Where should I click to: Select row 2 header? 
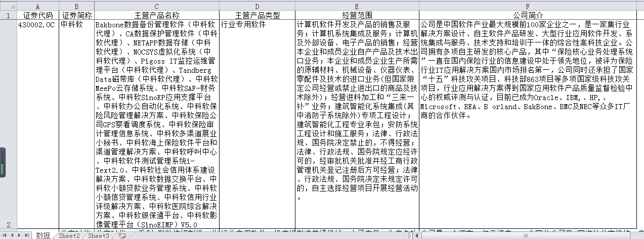9,124
